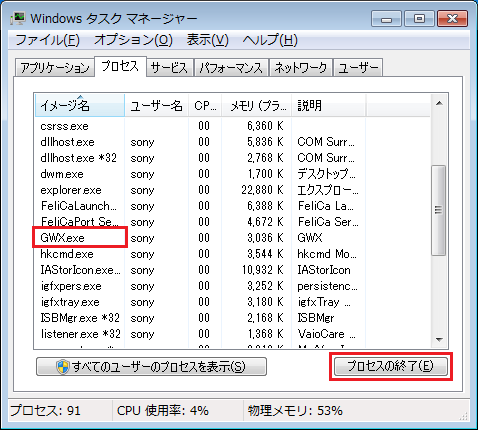Maximize the Task Manager window
Image resolution: width=478 pixels, height=430 pixels.
[419, 19]
